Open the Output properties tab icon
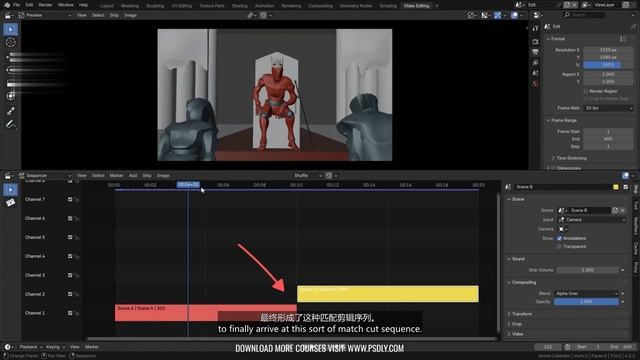This screenshot has height=360, width=640. coord(536,52)
